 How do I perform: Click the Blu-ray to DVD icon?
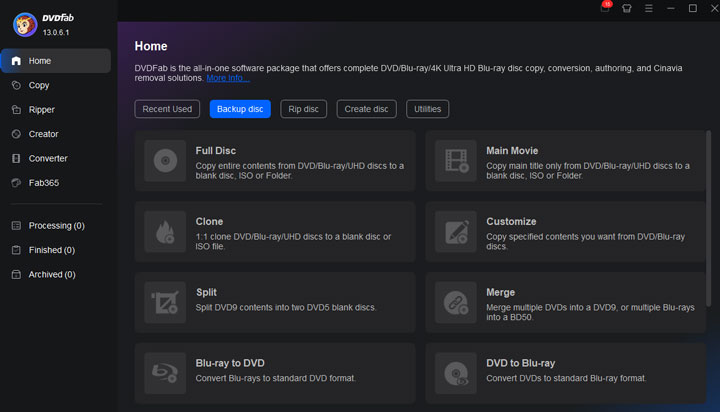pyautogui.click(x=165, y=373)
